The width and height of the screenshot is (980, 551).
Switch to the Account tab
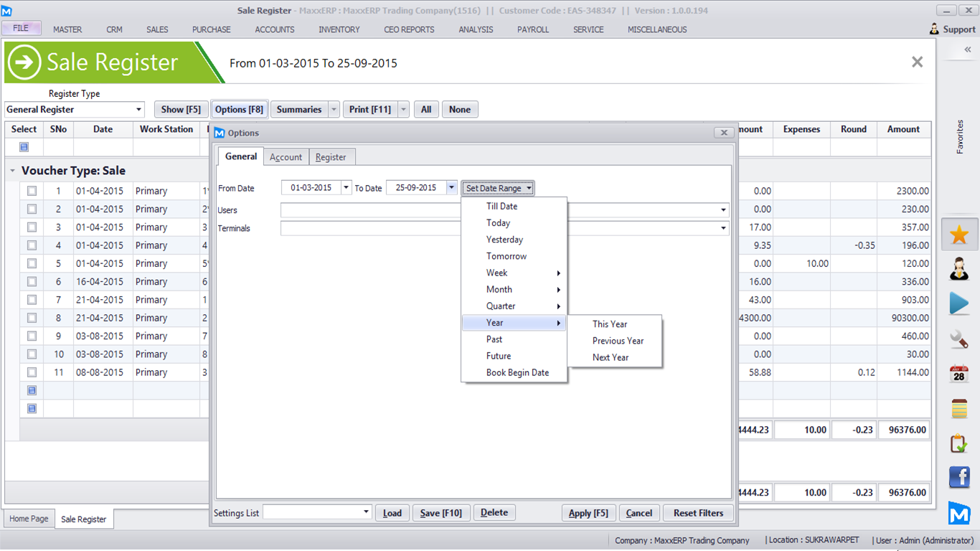(x=286, y=157)
